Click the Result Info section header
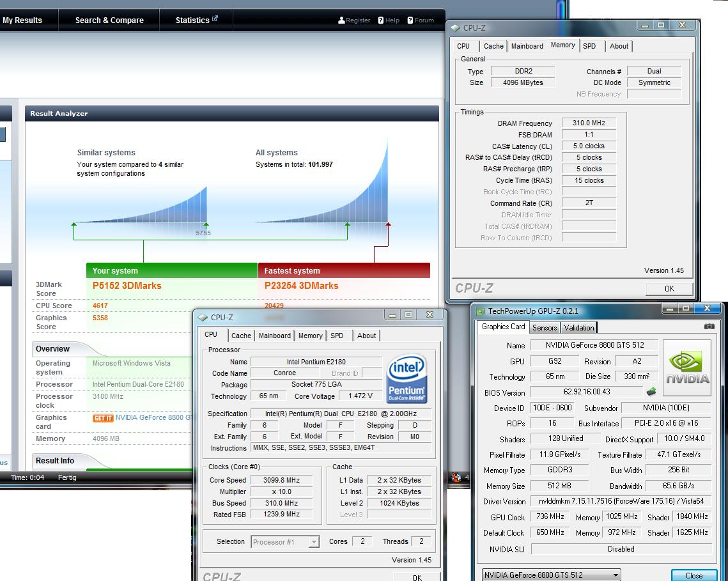This screenshot has width=728, height=581. coord(55,461)
